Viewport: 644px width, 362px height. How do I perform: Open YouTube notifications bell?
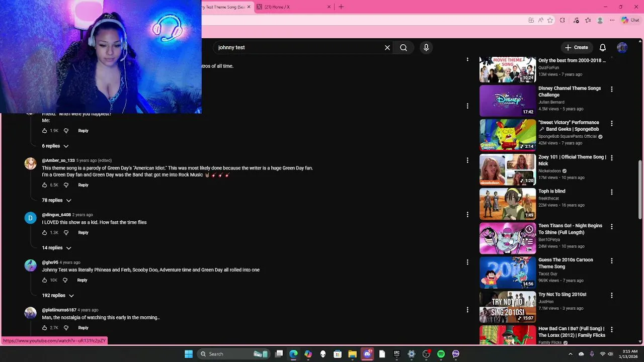click(x=602, y=47)
